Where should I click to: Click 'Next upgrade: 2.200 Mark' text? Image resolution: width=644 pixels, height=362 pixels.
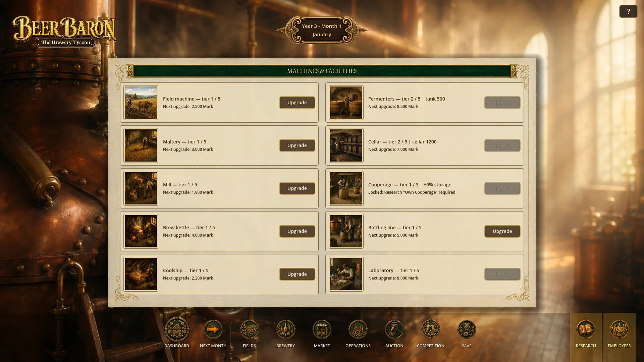pos(188,278)
